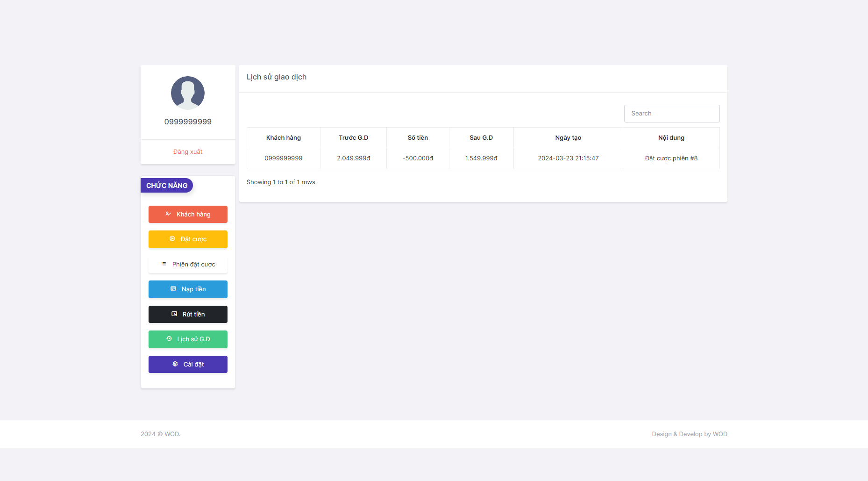Screen dimensions: 868x481
Task: Select the 0999999999 customer cell in table
Action: [284, 158]
